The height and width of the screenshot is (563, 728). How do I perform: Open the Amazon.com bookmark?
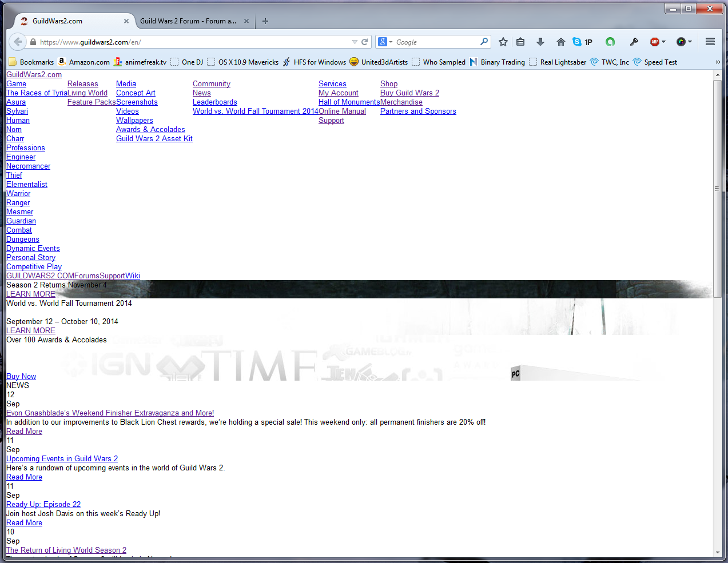[83, 62]
